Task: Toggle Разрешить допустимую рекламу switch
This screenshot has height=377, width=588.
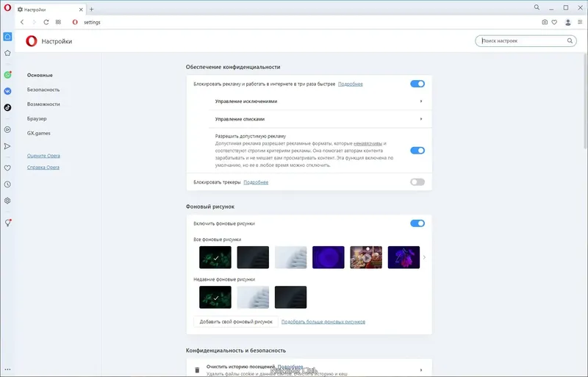Action: point(417,151)
